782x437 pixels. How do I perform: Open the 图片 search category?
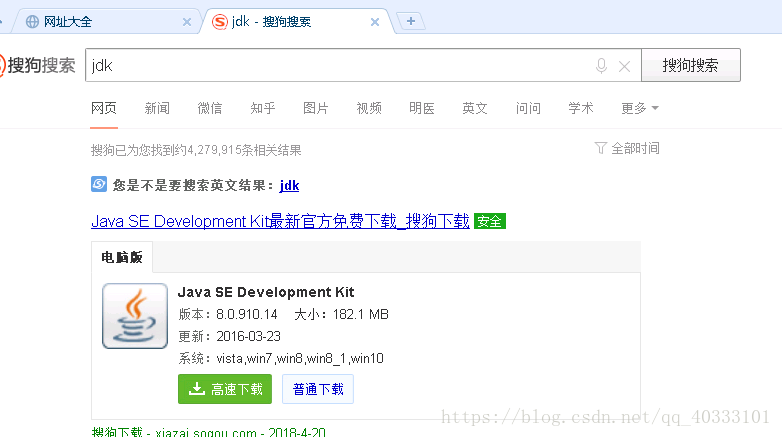click(316, 108)
